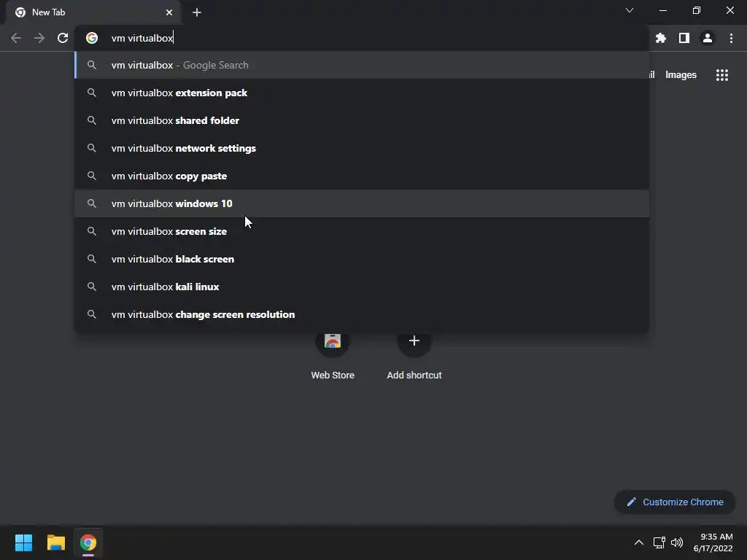Toggle the Chrome side panel icon
This screenshot has height=560, width=747.
(684, 38)
